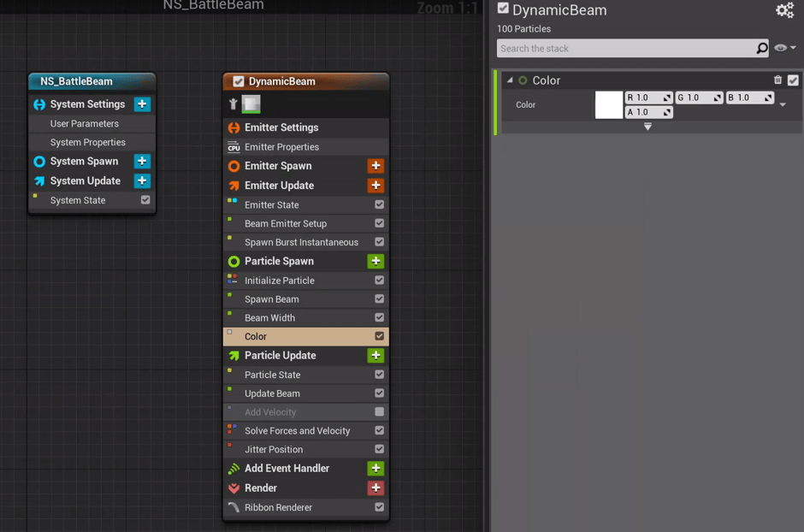Open the white Color swatch picker

coord(609,105)
